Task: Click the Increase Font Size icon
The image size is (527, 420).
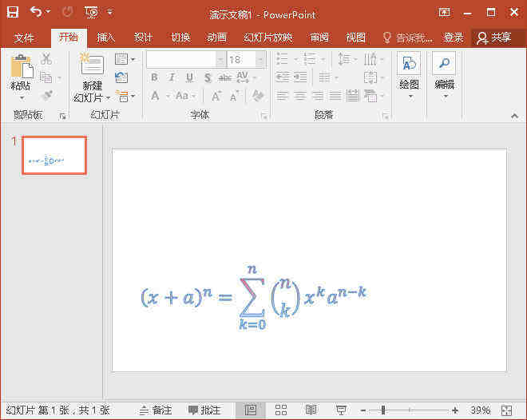Action: [216, 96]
